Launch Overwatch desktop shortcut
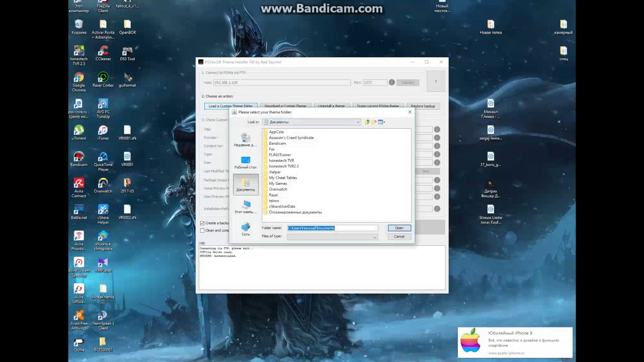Image resolution: width=644 pixels, height=362 pixels. 103,186
